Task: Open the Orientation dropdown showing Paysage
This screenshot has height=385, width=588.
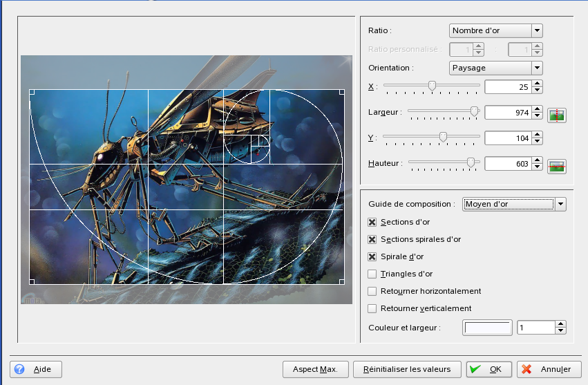Action: click(x=495, y=68)
